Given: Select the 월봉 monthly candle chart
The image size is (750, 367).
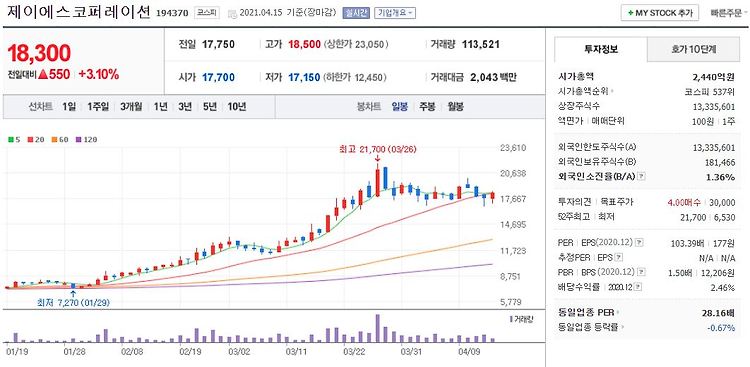Looking at the screenshot, I should click(x=455, y=107).
